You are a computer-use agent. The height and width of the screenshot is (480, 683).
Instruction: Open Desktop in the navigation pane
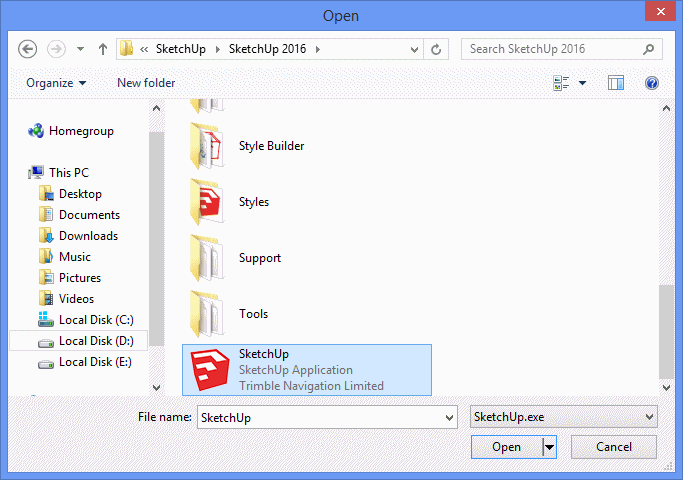(x=80, y=194)
